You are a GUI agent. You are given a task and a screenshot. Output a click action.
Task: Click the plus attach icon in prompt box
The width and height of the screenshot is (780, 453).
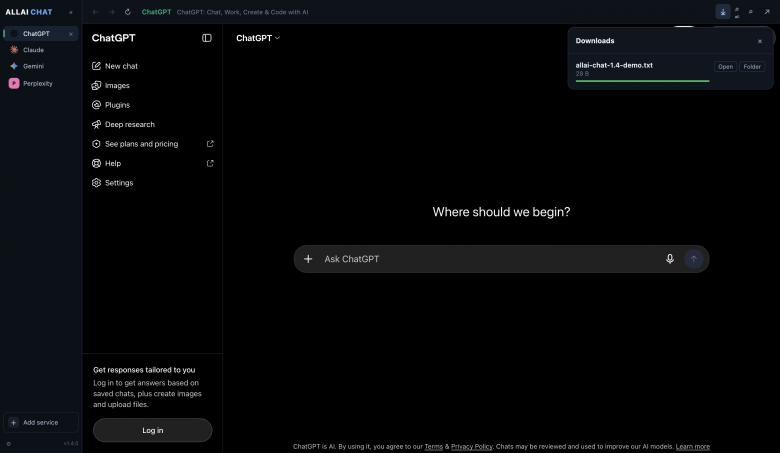pos(308,259)
